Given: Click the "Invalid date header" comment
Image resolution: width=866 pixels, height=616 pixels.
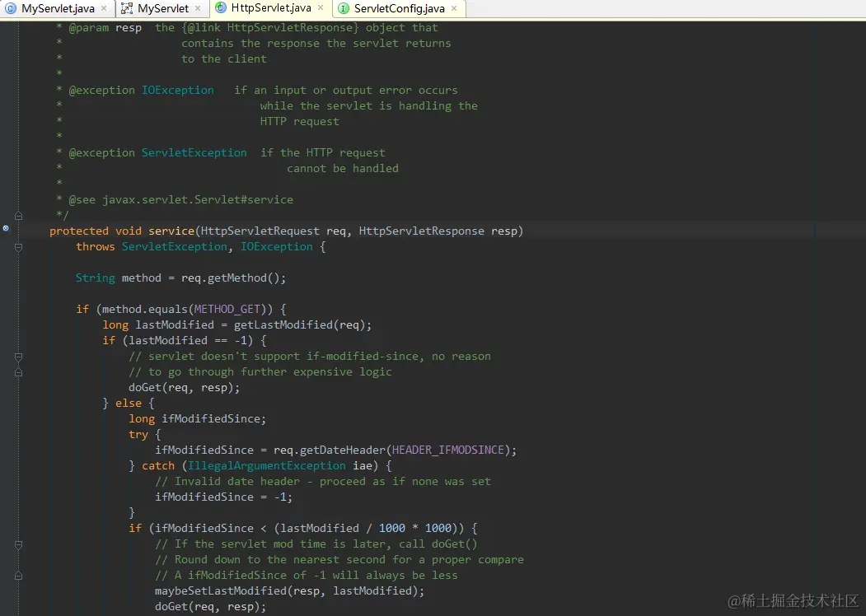Looking at the screenshot, I should (322, 481).
